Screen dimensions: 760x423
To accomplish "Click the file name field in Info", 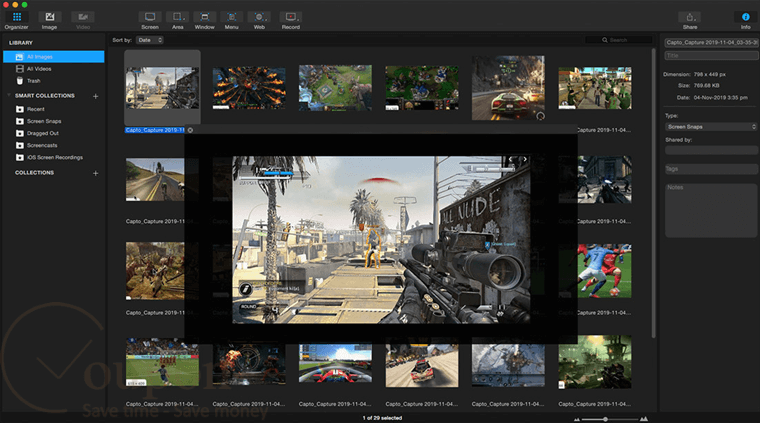I will [x=711, y=43].
